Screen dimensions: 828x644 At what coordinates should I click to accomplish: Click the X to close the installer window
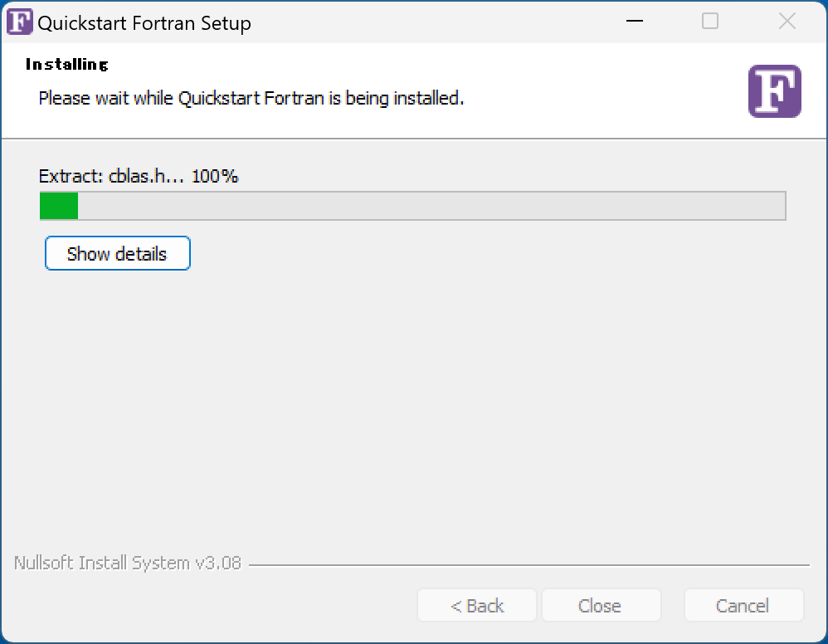[x=787, y=21]
